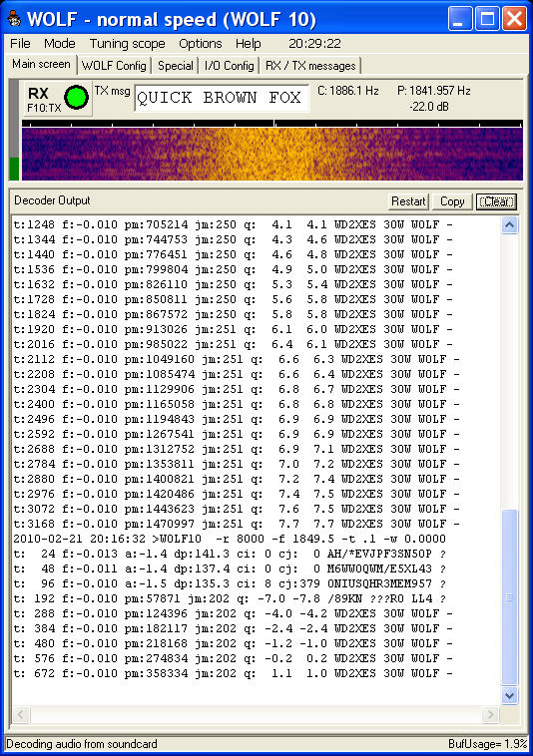The width and height of the screenshot is (533, 756).
Task: Click the horizontal scrollbar right arrow
Action: tap(490, 714)
